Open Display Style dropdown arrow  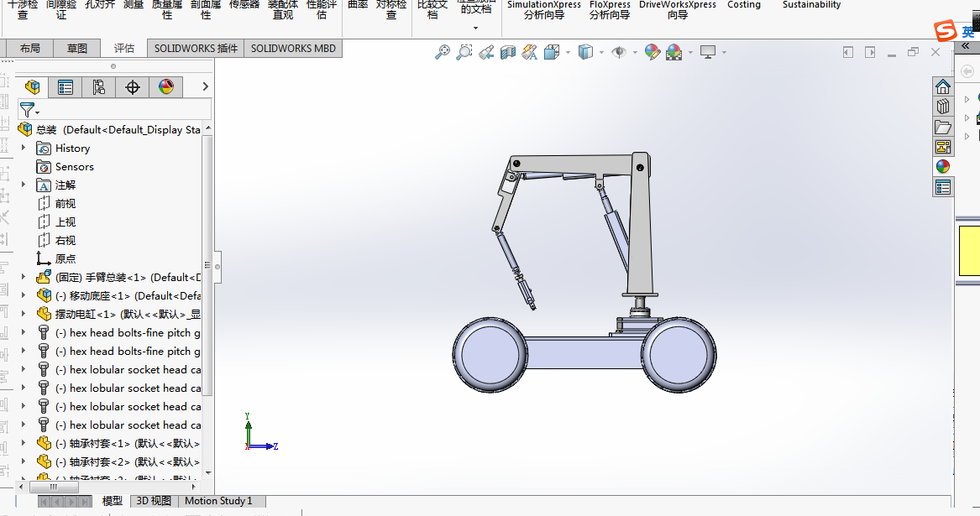coord(602,53)
